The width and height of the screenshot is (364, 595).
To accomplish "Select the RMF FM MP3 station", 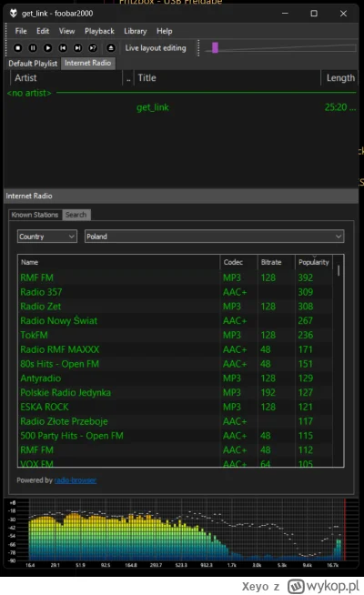I will tap(176, 277).
